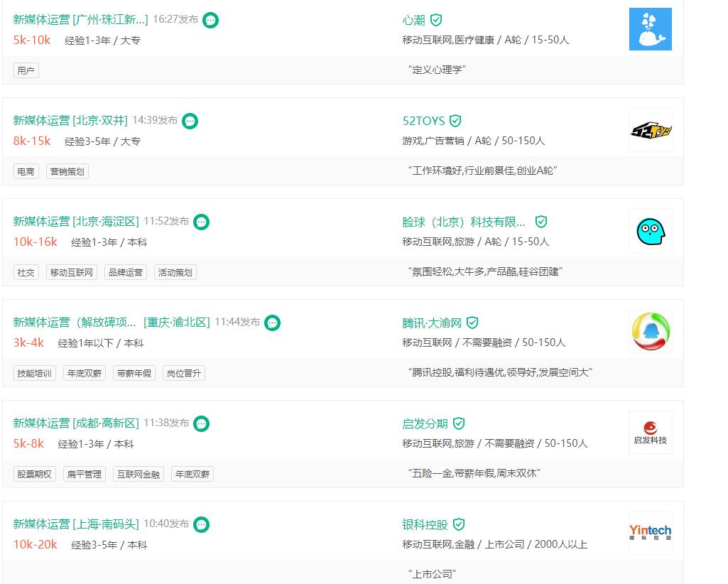The width and height of the screenshot is (728, 584).
Task: Open the 启发分期 company link
Action: [x=425, y=423]
